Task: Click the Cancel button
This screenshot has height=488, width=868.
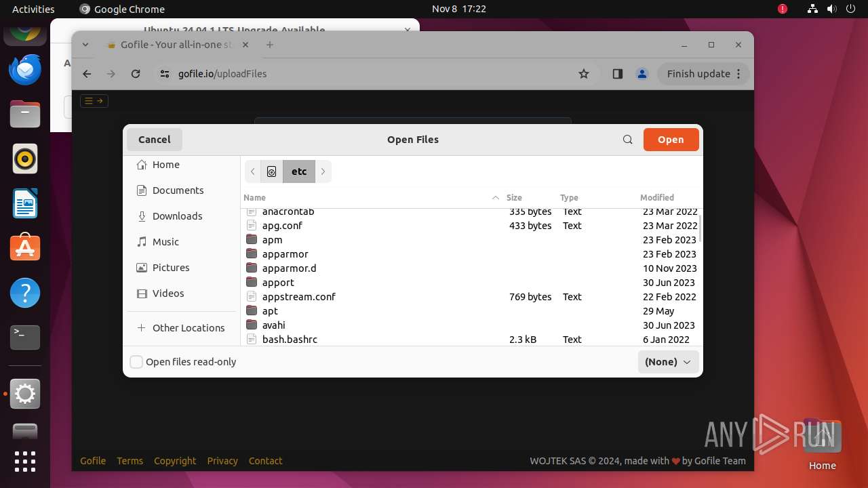Action: point(155,140)
